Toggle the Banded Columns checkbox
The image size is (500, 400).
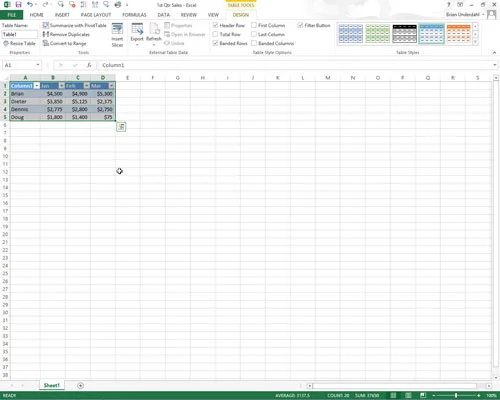pos(254,43)
